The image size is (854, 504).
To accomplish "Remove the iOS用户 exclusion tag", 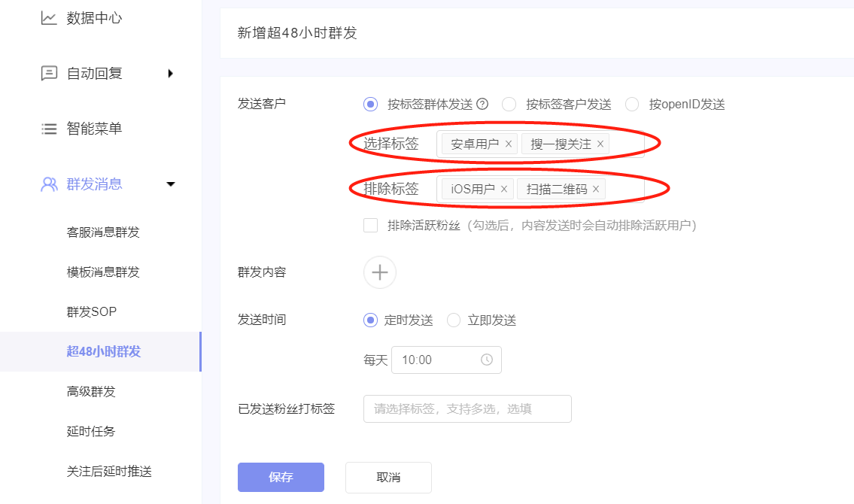I will point(504,189).
